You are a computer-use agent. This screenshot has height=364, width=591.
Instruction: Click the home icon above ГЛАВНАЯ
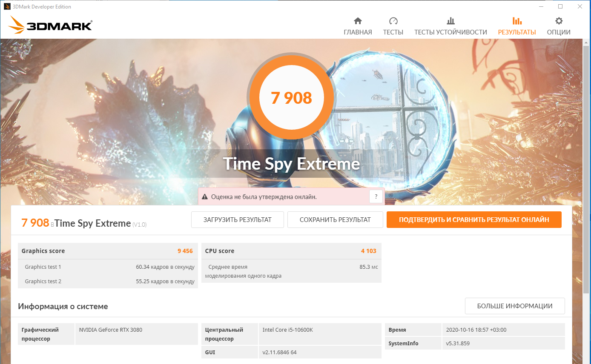pos(358,21)
